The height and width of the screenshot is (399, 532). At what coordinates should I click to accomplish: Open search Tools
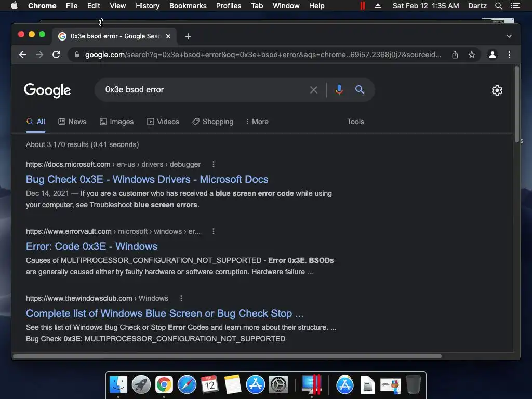pos(355,122)
